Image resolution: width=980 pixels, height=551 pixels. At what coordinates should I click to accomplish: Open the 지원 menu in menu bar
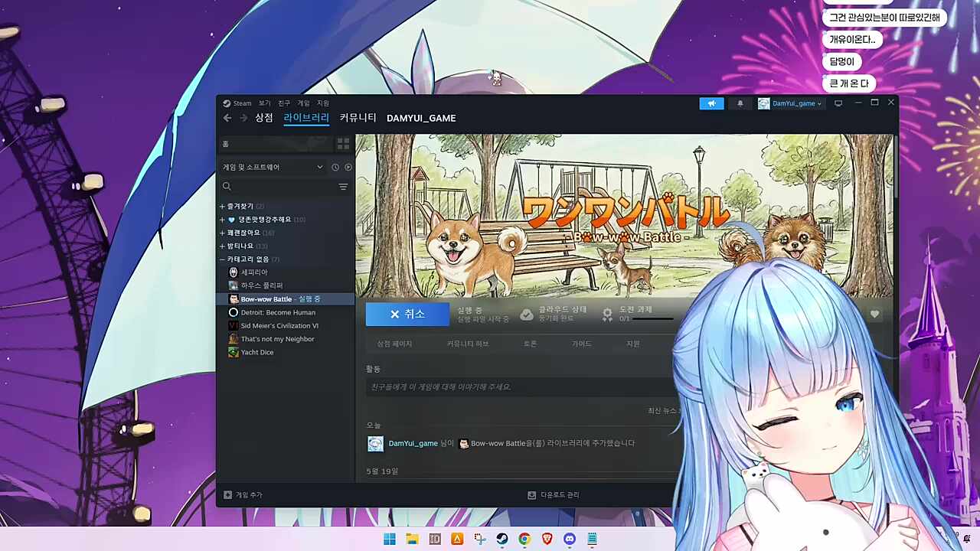coord(323,103)
